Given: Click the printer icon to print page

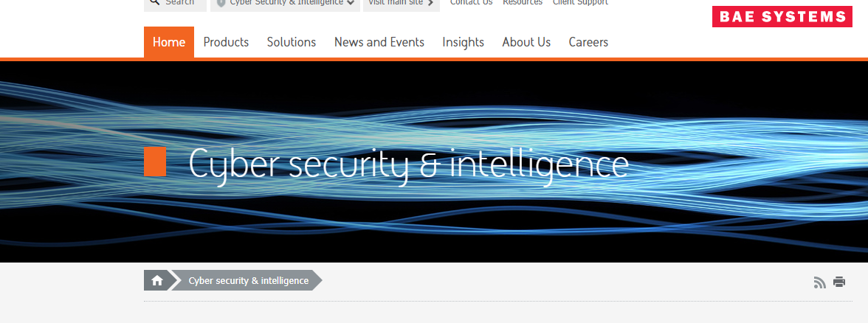Looking at the screenshot, I should coord(839,282).
